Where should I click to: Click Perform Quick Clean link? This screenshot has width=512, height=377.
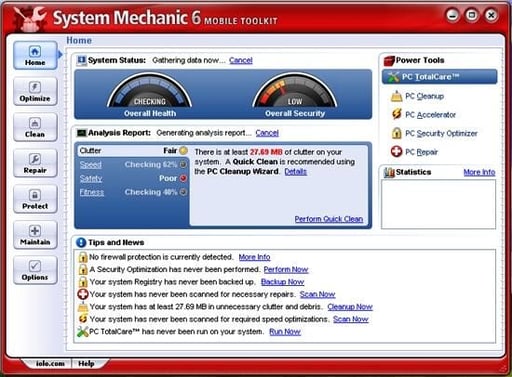pos(329,219)
